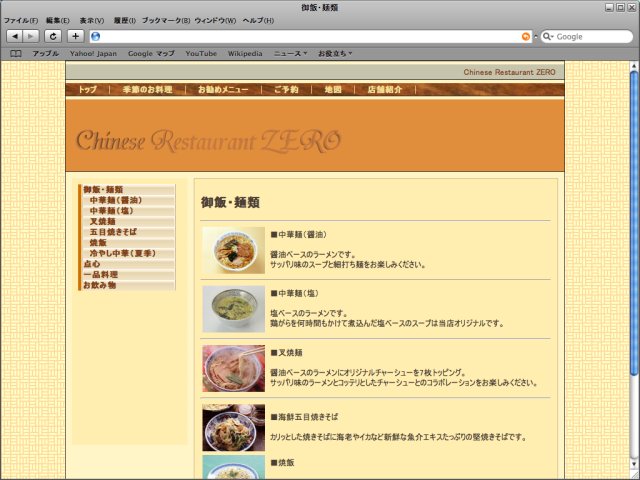Screen dimensions: 640x480
Task: Open the 表示(V) menu
Action: 91,20
